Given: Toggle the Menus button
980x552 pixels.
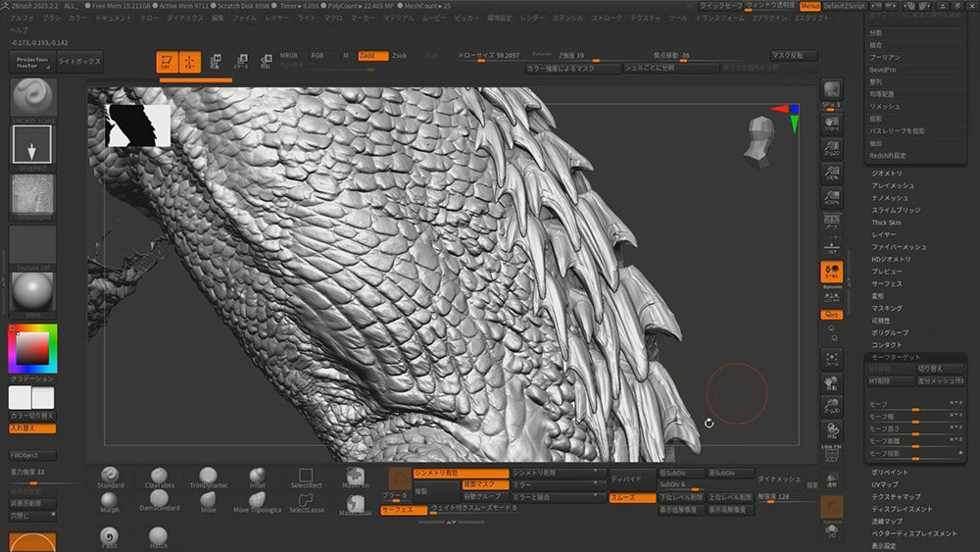Looking at the screenshot, I should (810, 6).
